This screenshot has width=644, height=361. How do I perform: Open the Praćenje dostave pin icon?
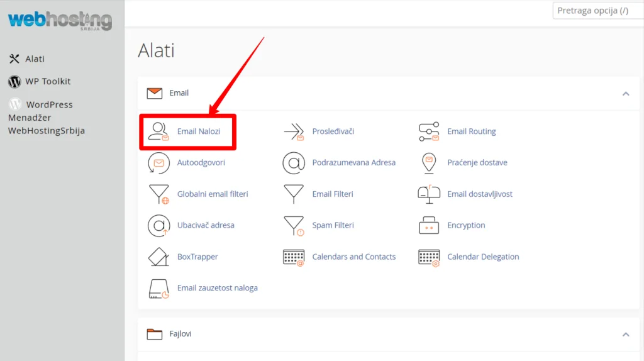[429, 163]
